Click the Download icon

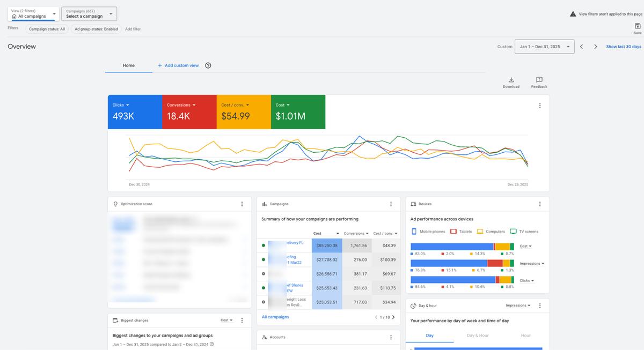coord(511,80)
